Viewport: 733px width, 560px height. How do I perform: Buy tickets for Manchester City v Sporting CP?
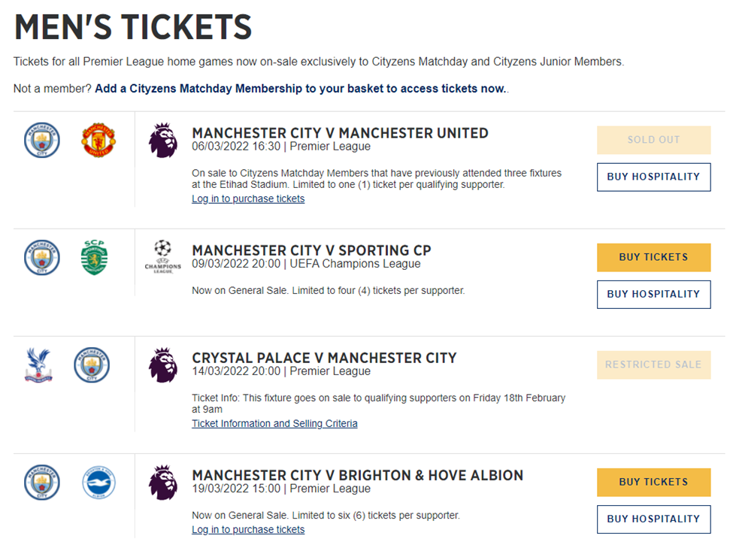coord(653,257)
